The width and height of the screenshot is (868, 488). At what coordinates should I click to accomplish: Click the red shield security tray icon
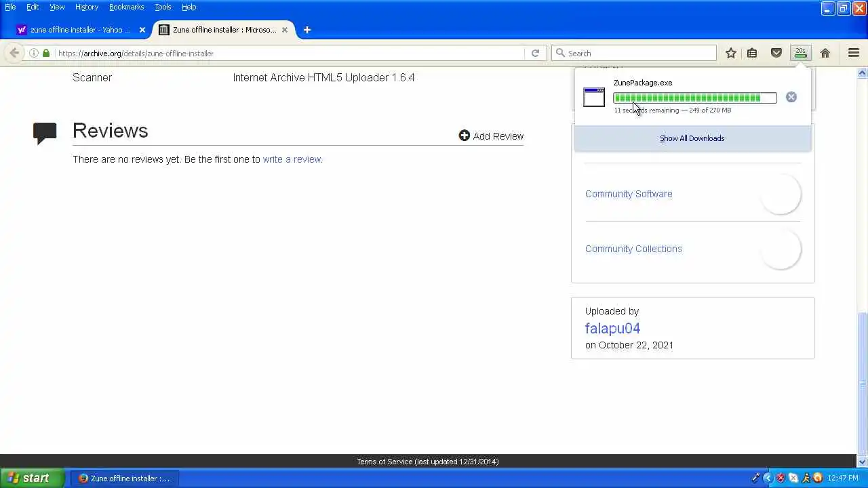781,478
